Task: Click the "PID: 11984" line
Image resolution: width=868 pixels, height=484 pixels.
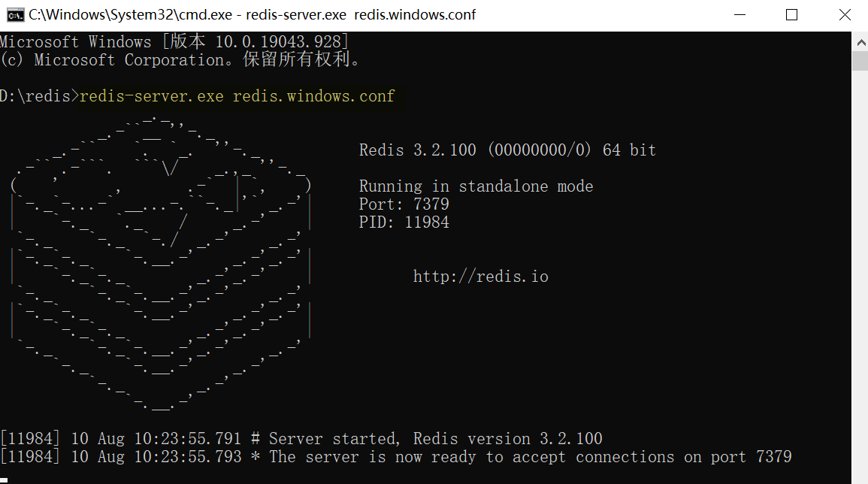Action: coord(404,222)
